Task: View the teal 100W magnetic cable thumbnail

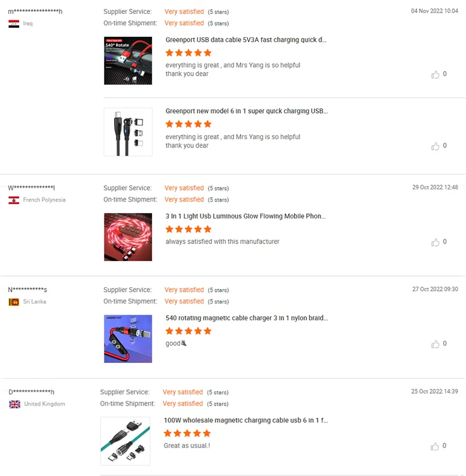Action: (125, 441)
